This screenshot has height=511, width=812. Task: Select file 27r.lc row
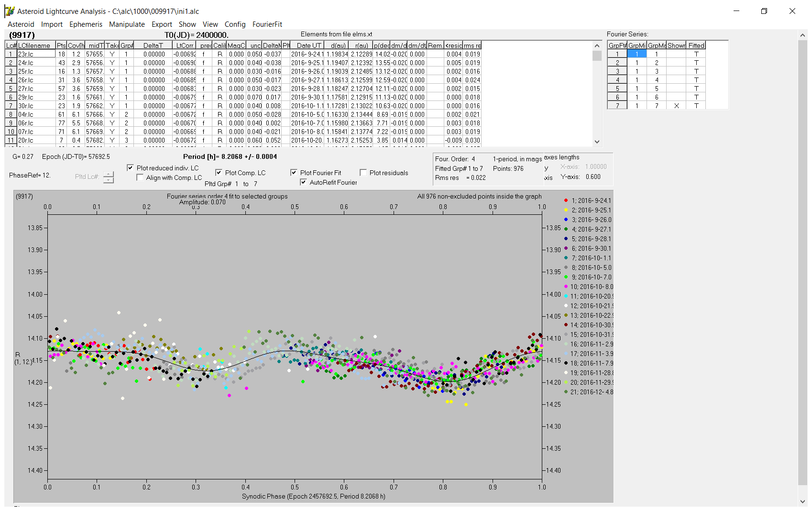(x=36, y=89)
